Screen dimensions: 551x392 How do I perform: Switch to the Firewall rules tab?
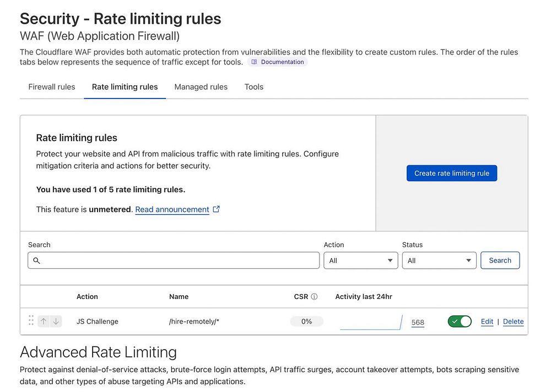click(52, 87)
